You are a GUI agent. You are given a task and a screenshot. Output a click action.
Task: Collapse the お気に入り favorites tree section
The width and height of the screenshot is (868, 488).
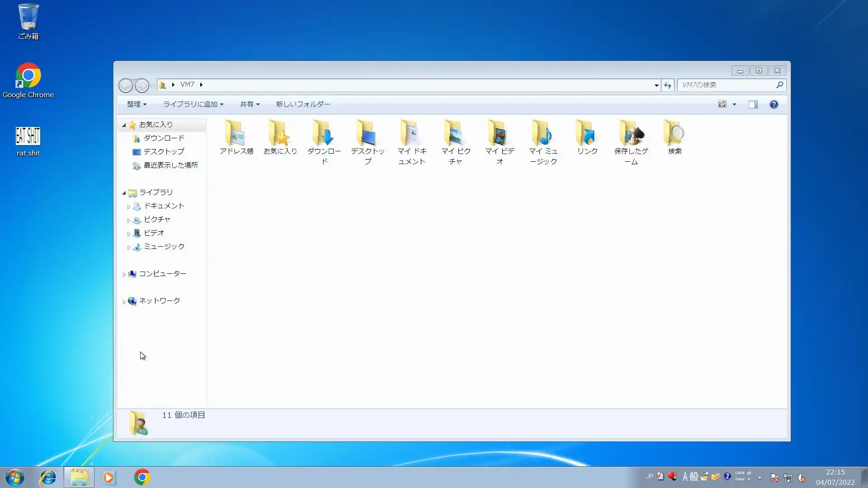124,125
